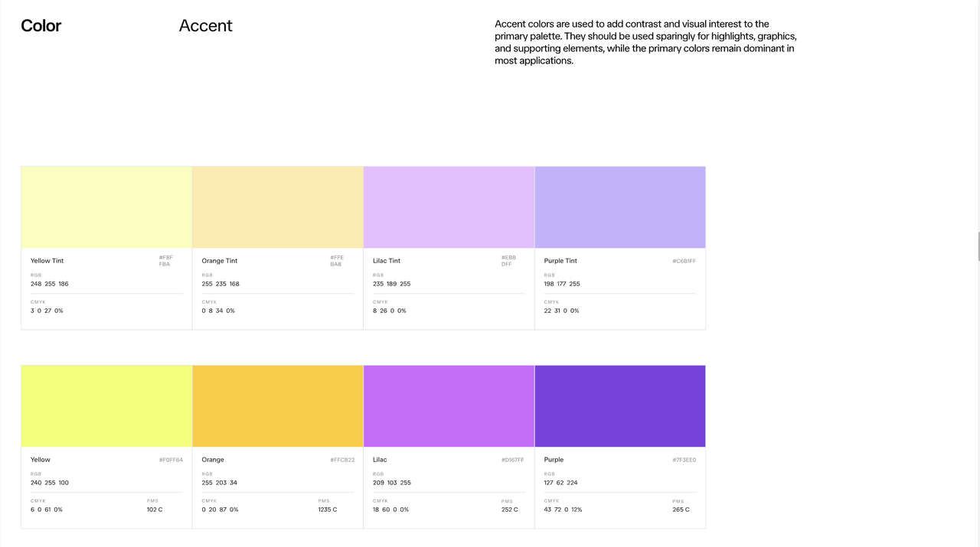The width and height of the screenshot is (980, 547).
Task: Click the Orange Tint color swatch
Action: [277, 207]
